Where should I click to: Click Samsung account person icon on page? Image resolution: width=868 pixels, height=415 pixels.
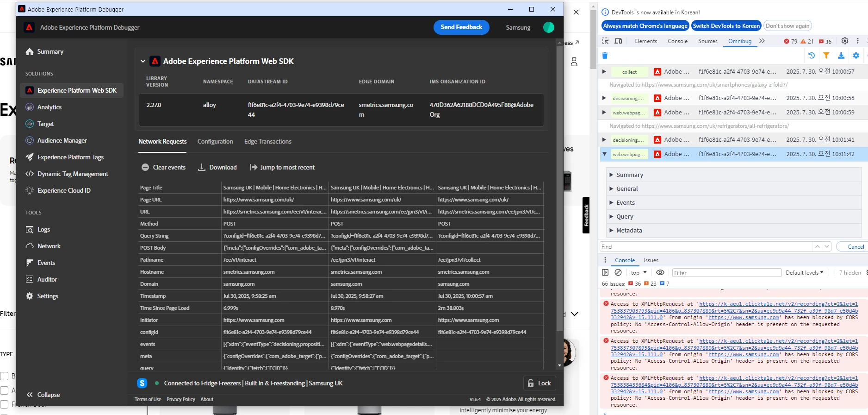click(574, 62)
